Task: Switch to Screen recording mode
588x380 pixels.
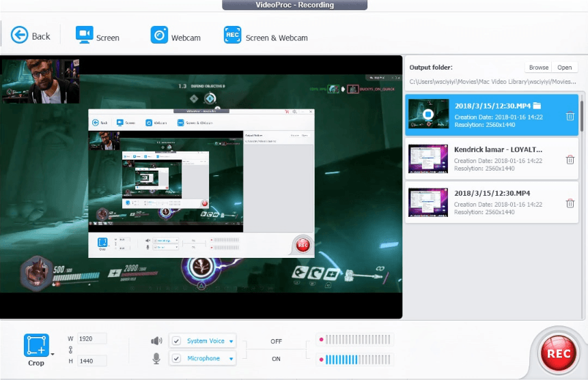Action: pyautogui.click(x=98, y=35)
